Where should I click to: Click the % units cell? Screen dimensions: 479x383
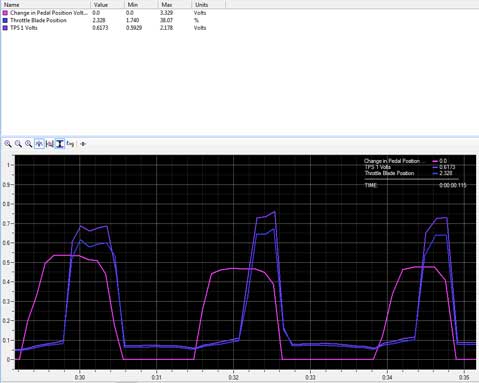(x=196, y=20)
